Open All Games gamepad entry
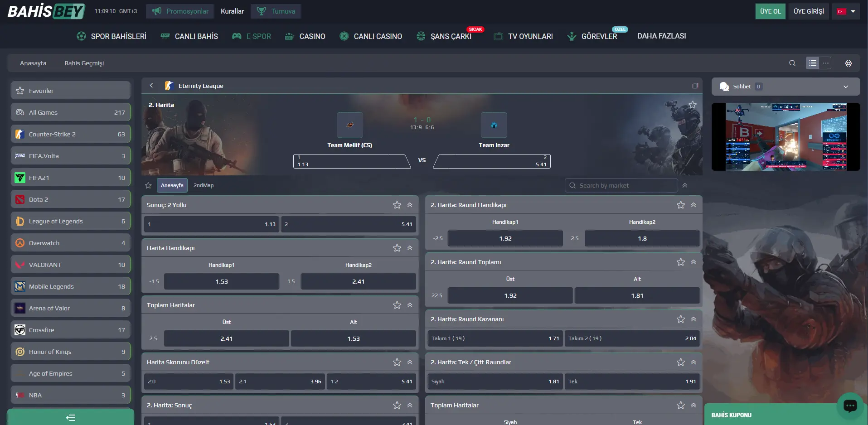 coord(71,112)
